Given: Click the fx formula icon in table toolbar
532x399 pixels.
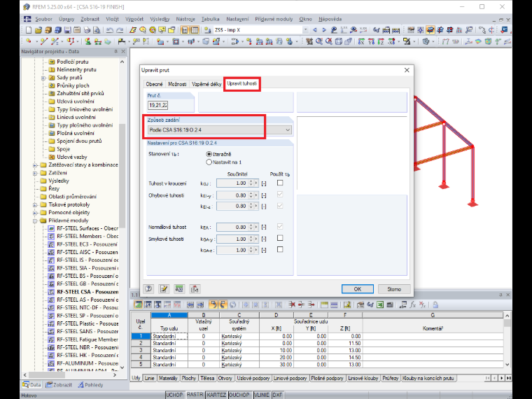Looking at the screenshot, I should 412,304.
